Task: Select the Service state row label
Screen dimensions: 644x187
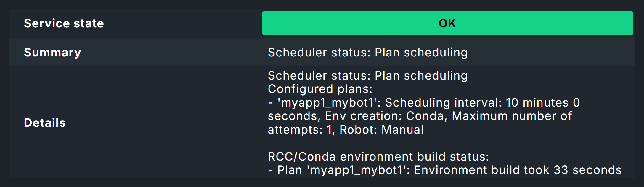Action: (x=63, y=23)
